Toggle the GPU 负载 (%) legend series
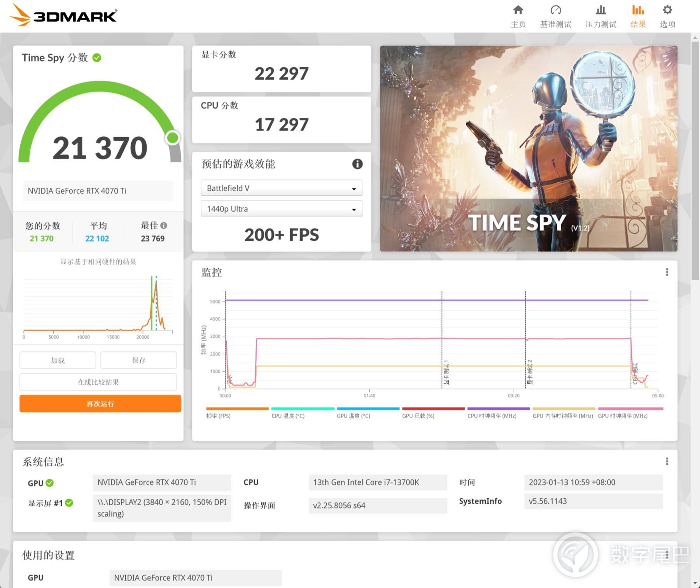 [433, 413]
